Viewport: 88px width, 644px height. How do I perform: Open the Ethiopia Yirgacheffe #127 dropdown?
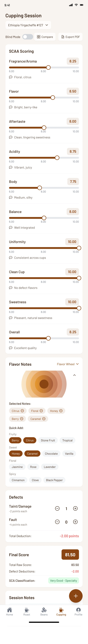pos(28,25)
